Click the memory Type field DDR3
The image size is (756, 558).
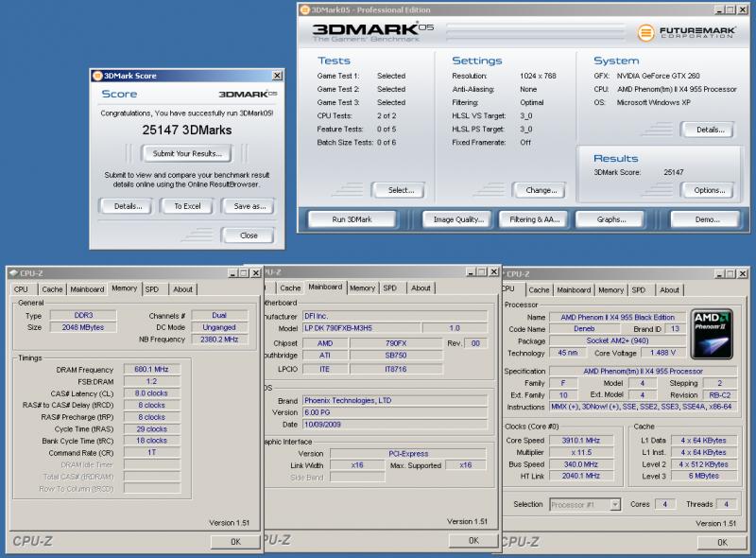click(x=83, y=315)
